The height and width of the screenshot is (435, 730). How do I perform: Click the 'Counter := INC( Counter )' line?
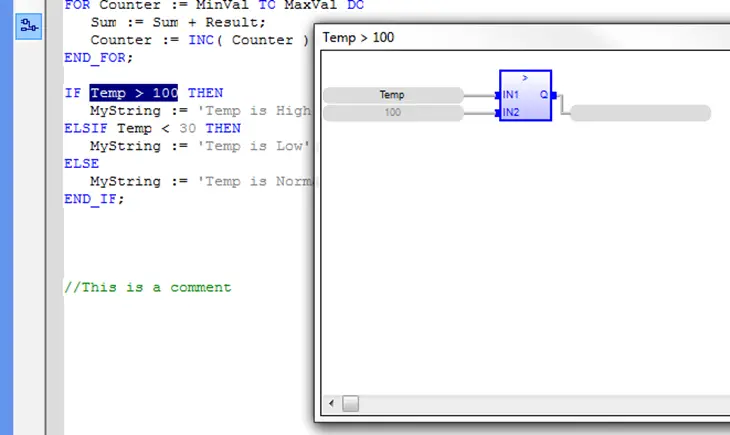click(x=200, y=40)
